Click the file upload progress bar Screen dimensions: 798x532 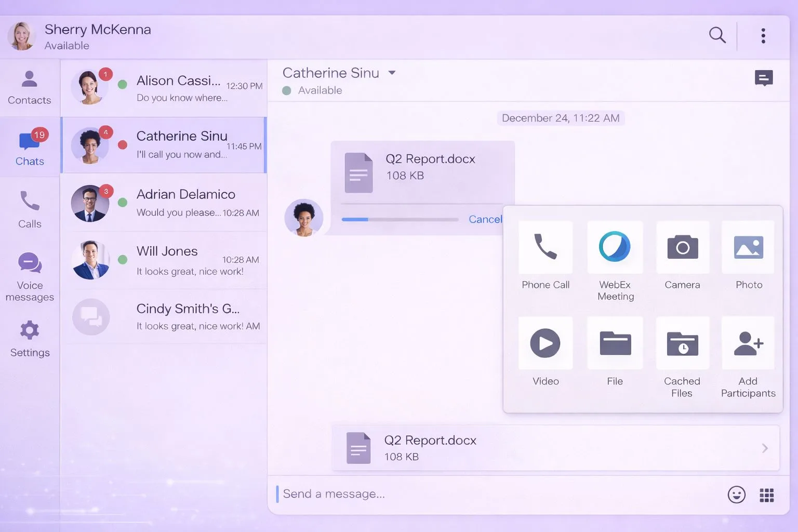tap(400, 219)
